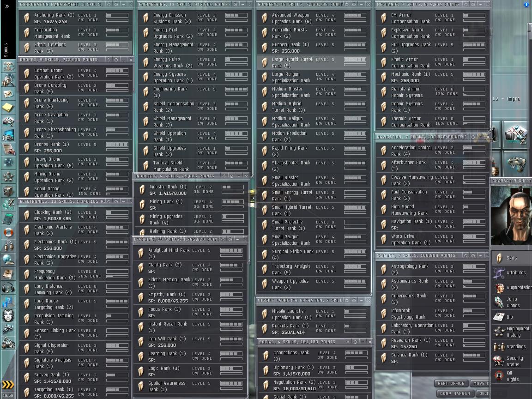The height and width of the screenshot is (399, 532).
Task: Open the Character Sheet sidebar icon
Action: tap(8, 66)
